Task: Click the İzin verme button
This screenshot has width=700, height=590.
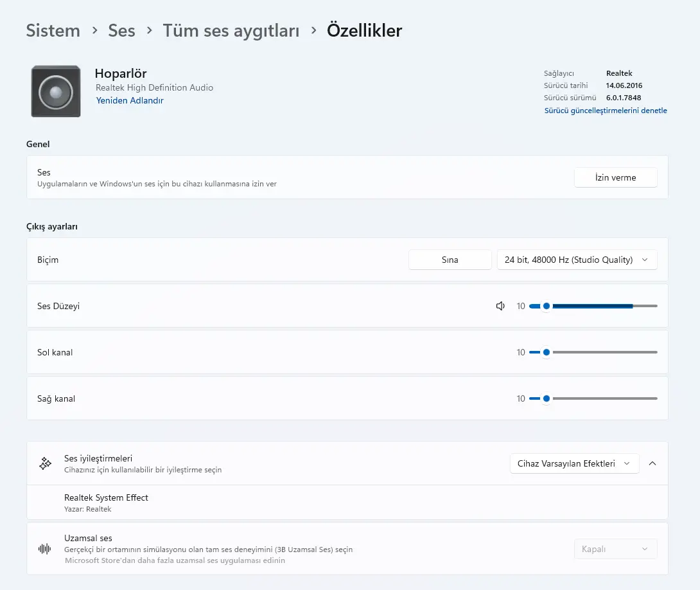Action: 616,177
